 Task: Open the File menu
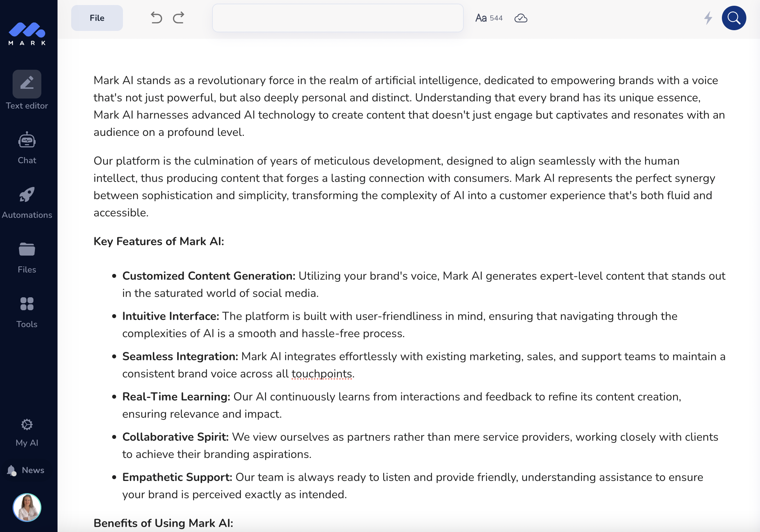pos(97,18)
